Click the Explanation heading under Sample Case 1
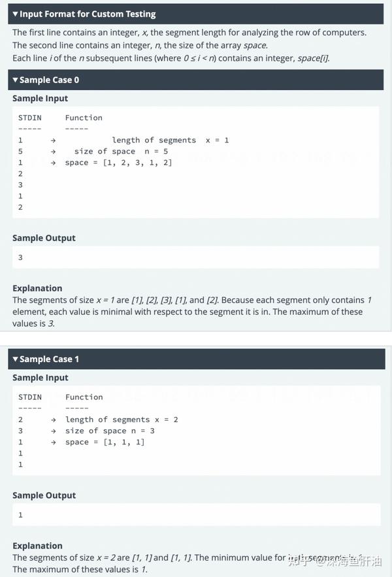Viewport: 392px width, 577px height. pyautogui.click(x=37, y=546)
